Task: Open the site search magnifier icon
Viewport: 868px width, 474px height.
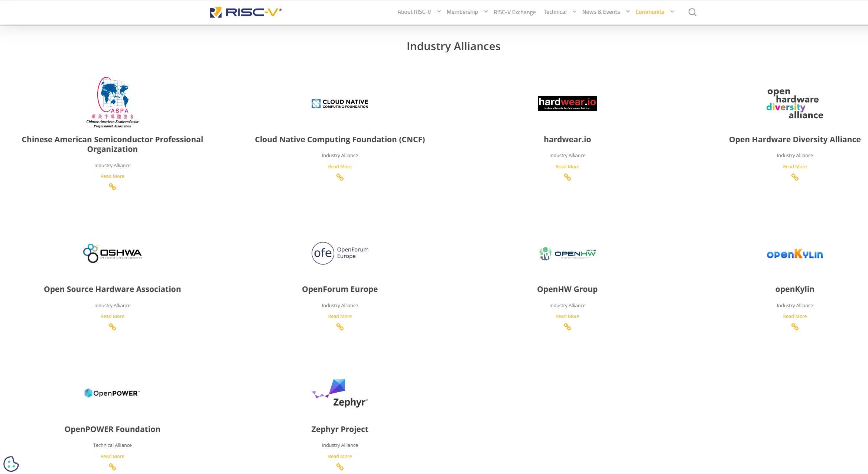Action: 692,12
